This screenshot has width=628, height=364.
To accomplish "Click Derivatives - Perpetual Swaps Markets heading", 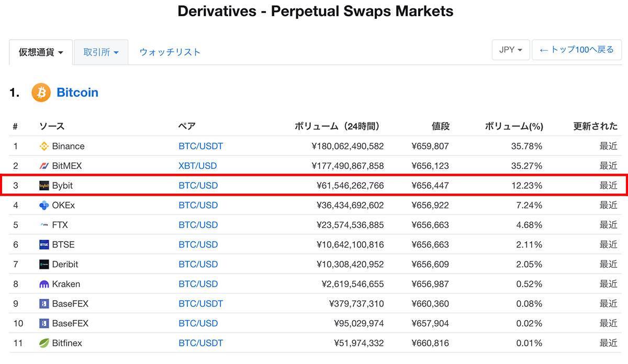I will [x=316, y=11].
